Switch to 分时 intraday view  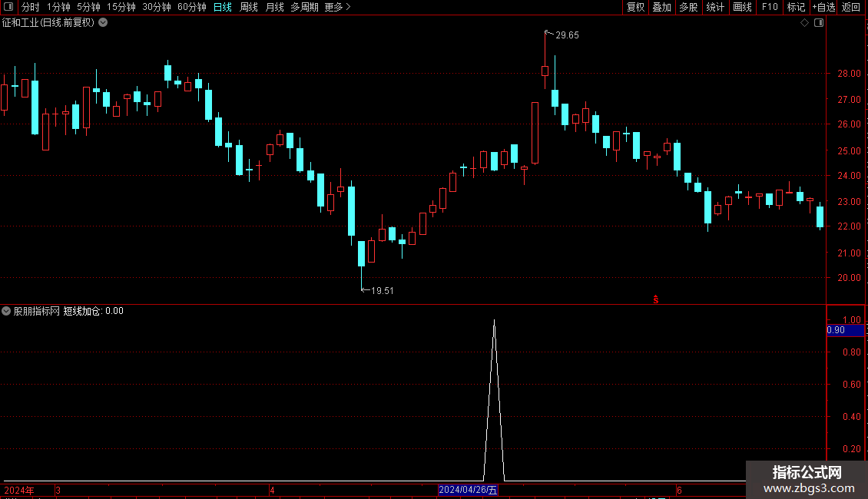31,7
